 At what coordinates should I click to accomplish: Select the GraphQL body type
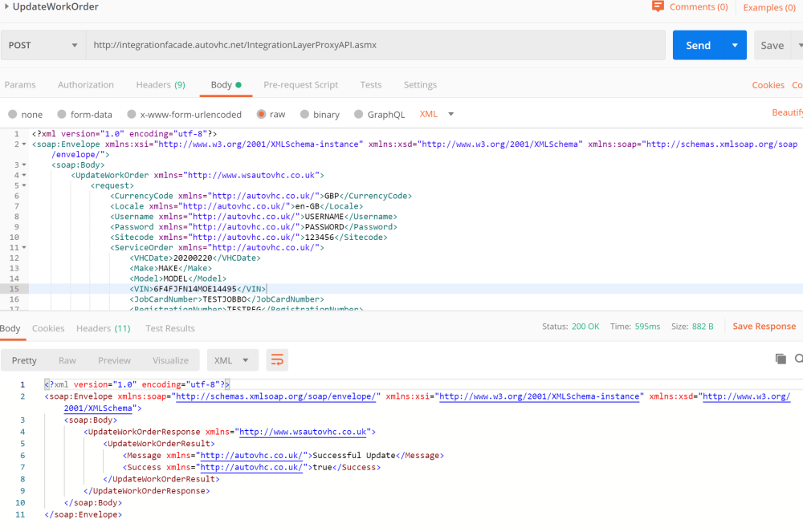pos(358,114)
